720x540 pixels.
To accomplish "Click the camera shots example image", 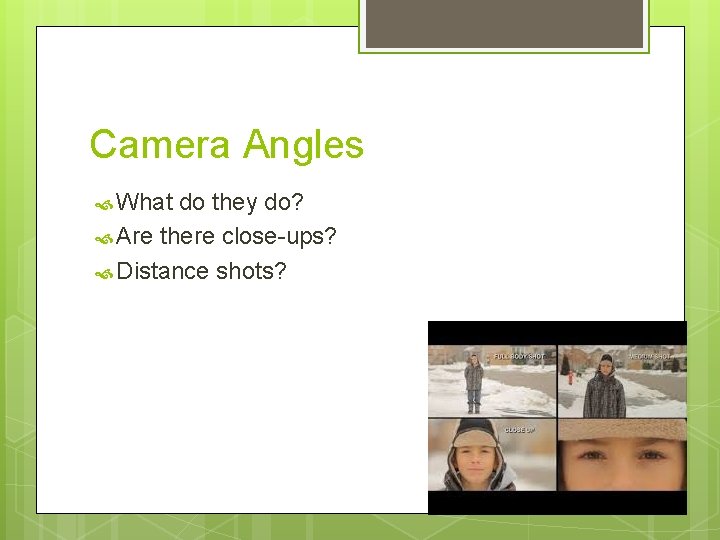I will pos(557,417).
